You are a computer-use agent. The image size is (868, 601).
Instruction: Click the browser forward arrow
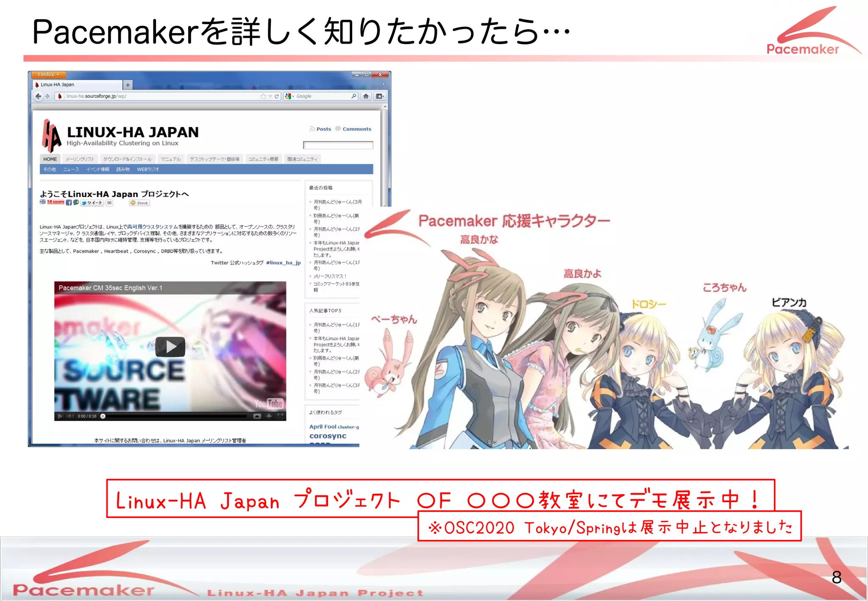coord(47,96)
